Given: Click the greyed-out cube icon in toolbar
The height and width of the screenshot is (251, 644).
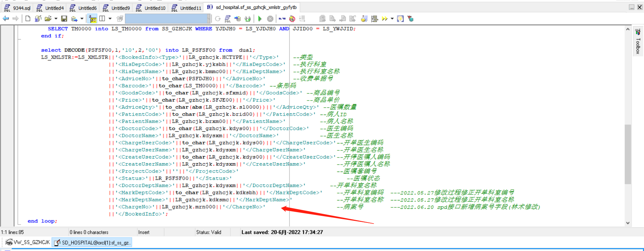Looking at the screenshot, I should tap(120, 19).
